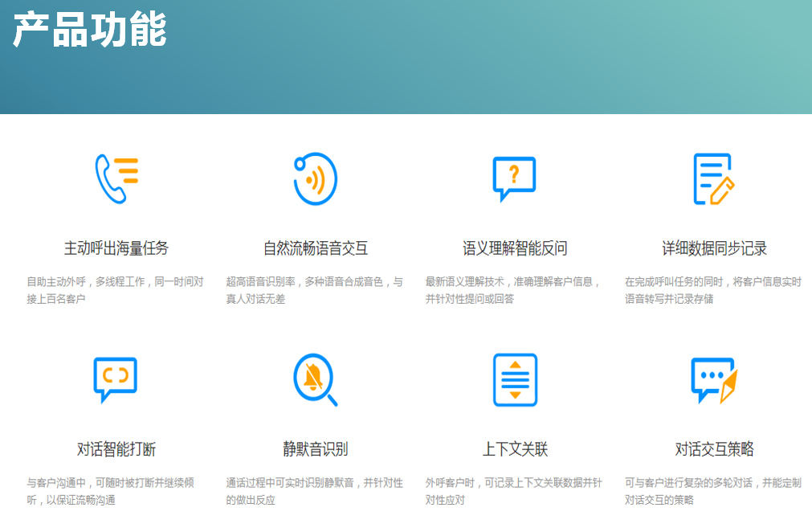The width and height of the screenshot is (812, 524).
Task: Click the 产品功能 page title
Action: point(90,30)
